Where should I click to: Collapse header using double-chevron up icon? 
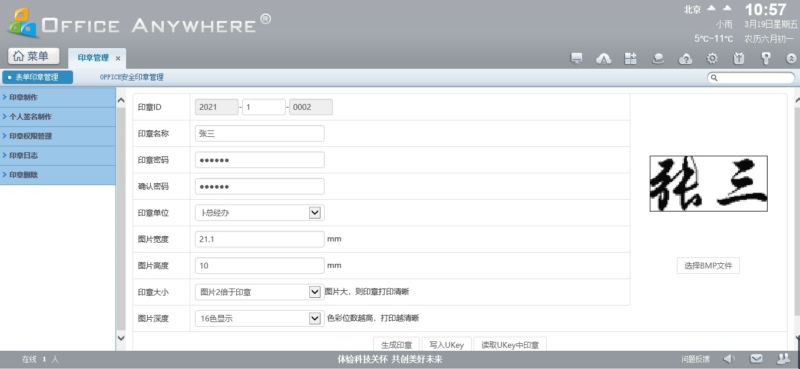791,59
